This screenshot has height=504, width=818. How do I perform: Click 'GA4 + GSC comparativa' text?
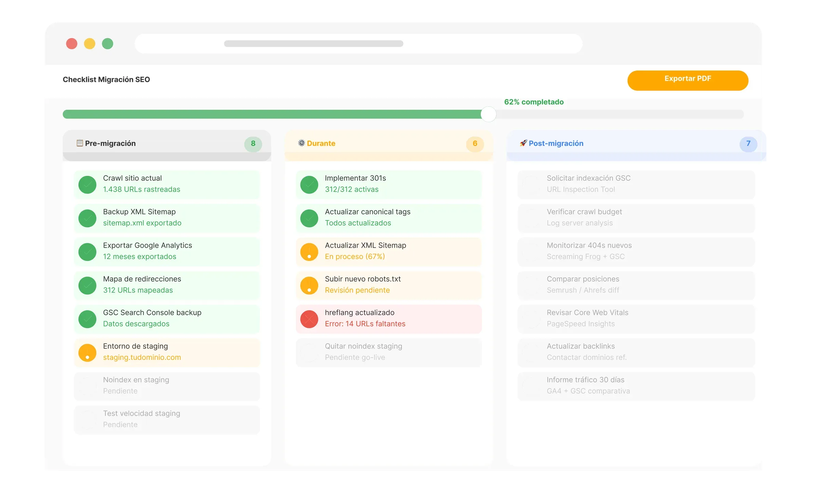pos(588,391)
